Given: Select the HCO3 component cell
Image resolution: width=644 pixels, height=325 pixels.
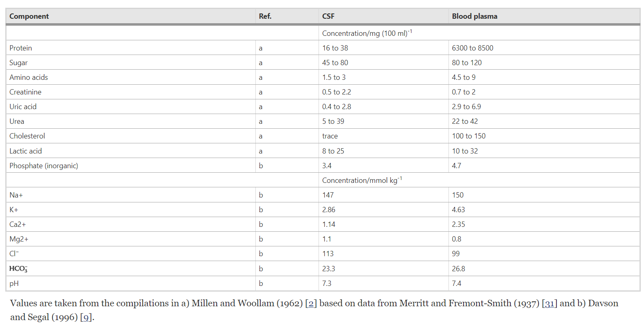Looking at the screenshot, I should tap(18, 269).
